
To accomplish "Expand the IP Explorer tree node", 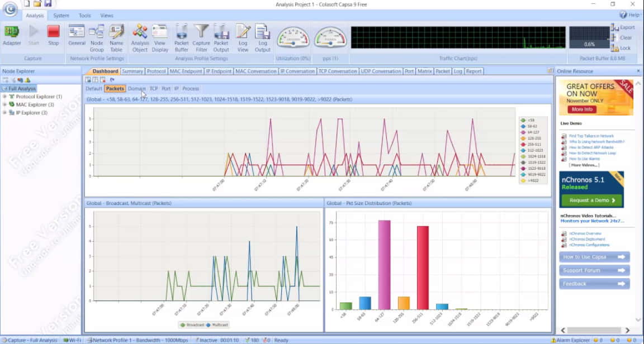I will tap(4, 112).
